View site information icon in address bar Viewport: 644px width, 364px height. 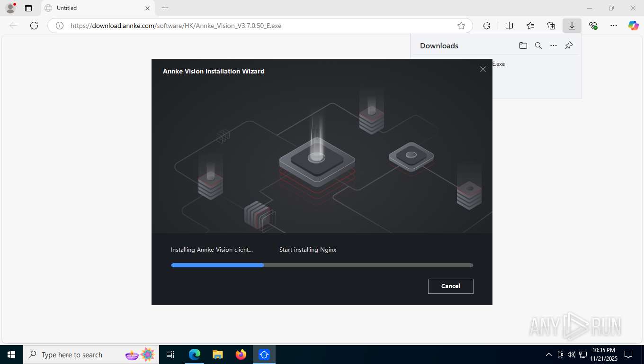pyautogui.click(x=60, y=26)
